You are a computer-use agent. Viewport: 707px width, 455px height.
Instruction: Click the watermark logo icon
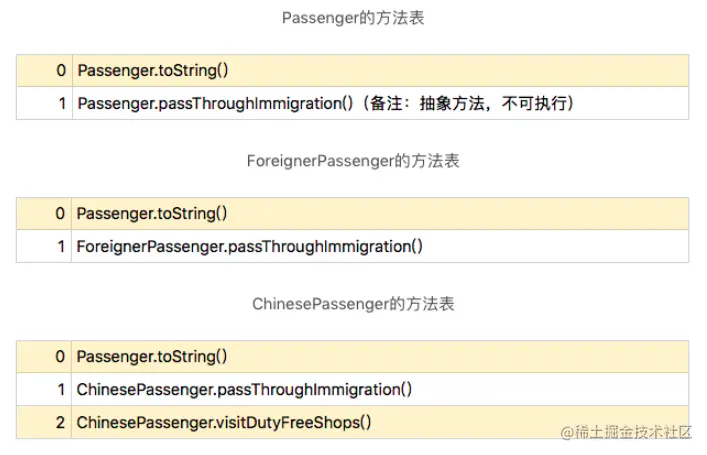click(x=567, y=432)
